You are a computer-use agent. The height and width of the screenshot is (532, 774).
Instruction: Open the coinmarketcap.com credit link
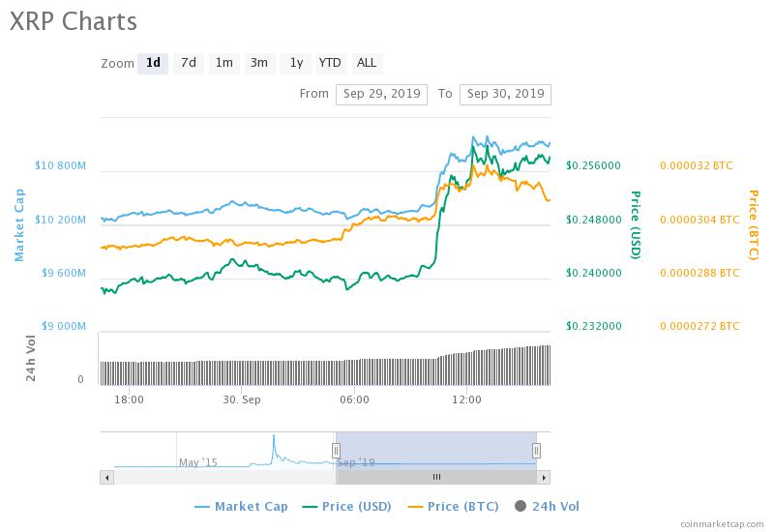722,524
